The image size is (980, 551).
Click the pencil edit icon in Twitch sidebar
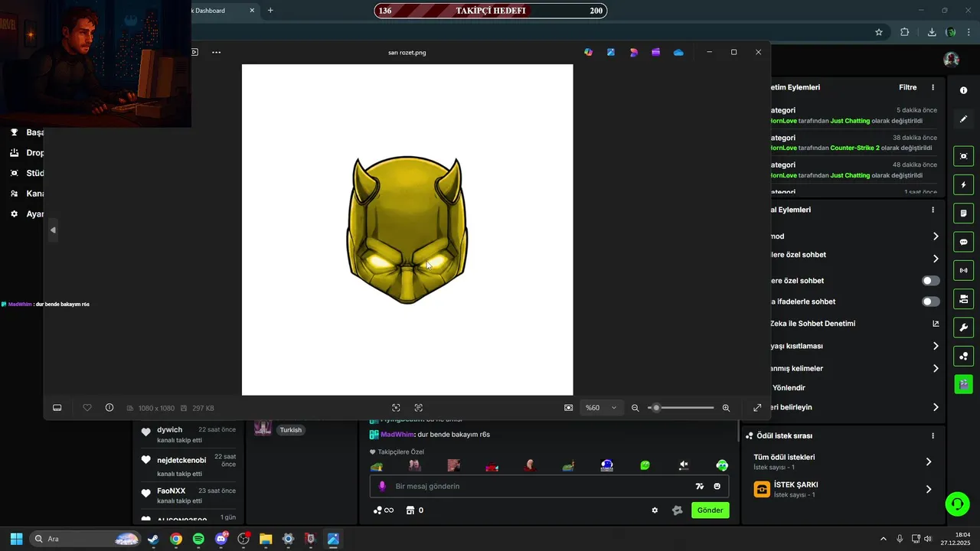pos(963,119)
